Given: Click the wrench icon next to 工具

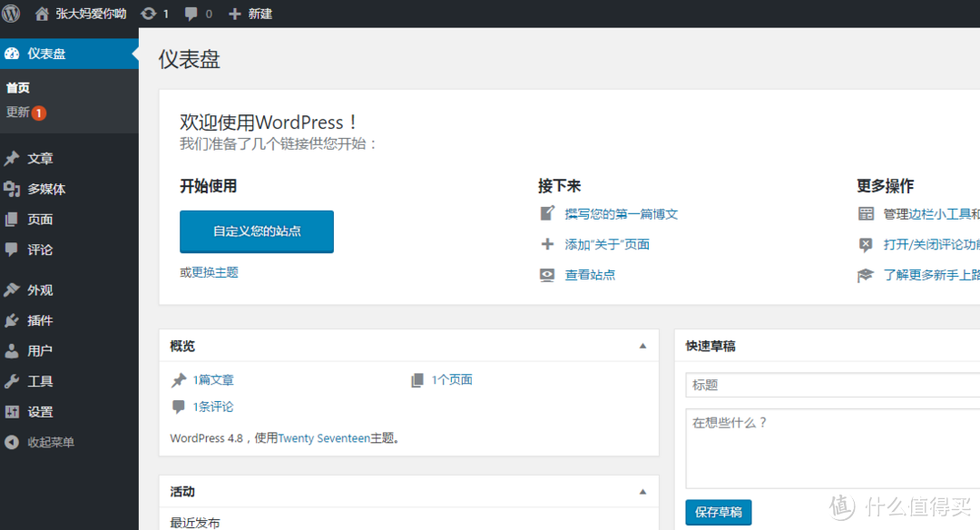Looking at the screenshot, I should [x=12, y=381].
